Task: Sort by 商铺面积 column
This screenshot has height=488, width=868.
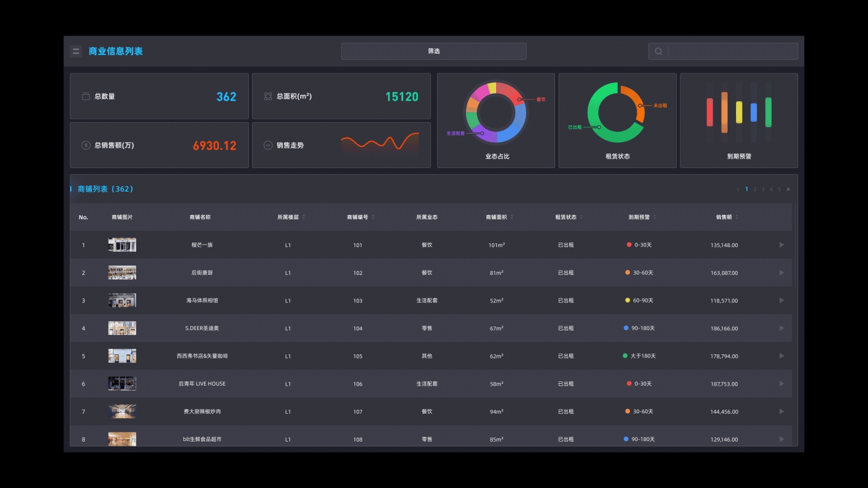Action: point(512,217)
